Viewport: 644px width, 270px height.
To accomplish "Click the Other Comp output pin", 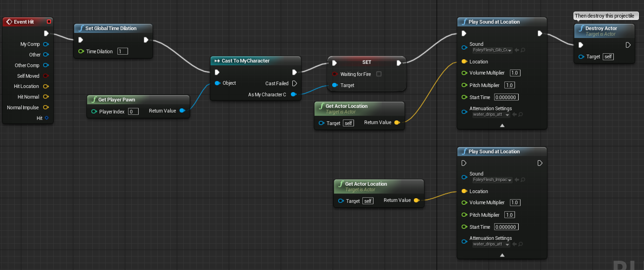I will click(46, 65).
